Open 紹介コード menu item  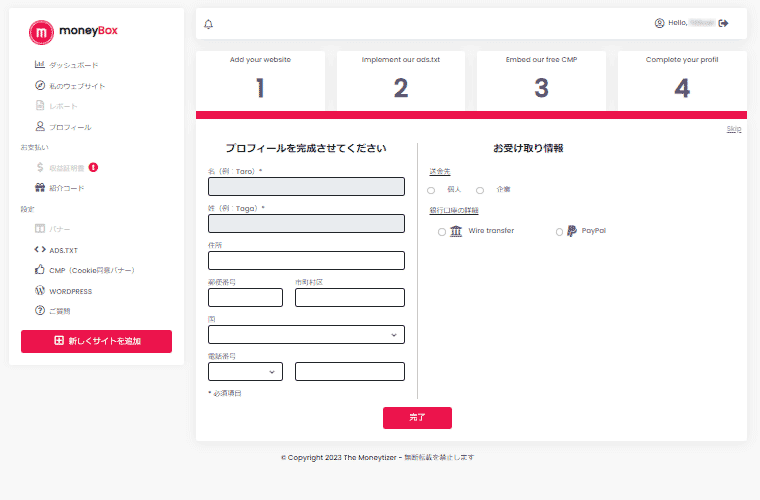[x=67, y=188]
